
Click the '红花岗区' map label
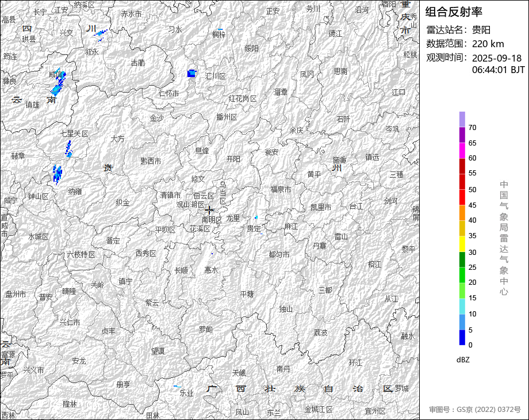(243, 98)
